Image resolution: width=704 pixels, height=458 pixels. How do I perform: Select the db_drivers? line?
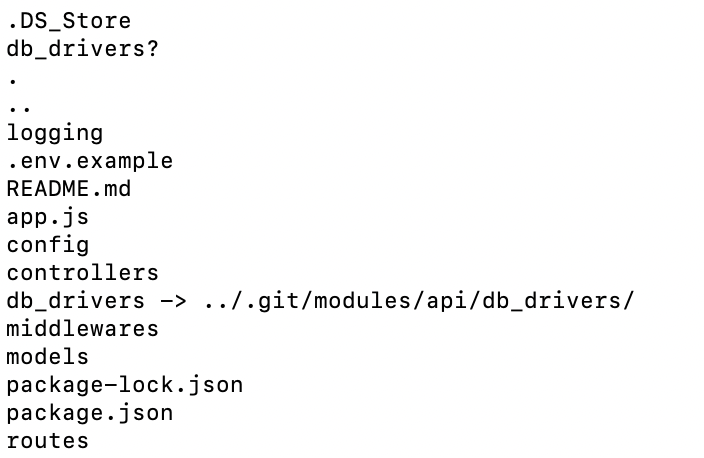(x=82, y=48)
